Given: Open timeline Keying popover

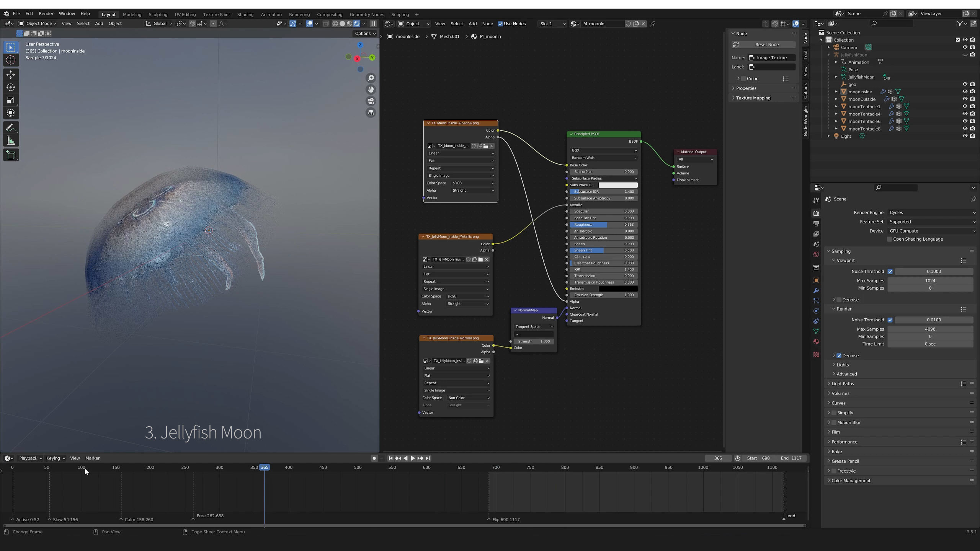Looking at the screenshot, I should pos(56,458).
